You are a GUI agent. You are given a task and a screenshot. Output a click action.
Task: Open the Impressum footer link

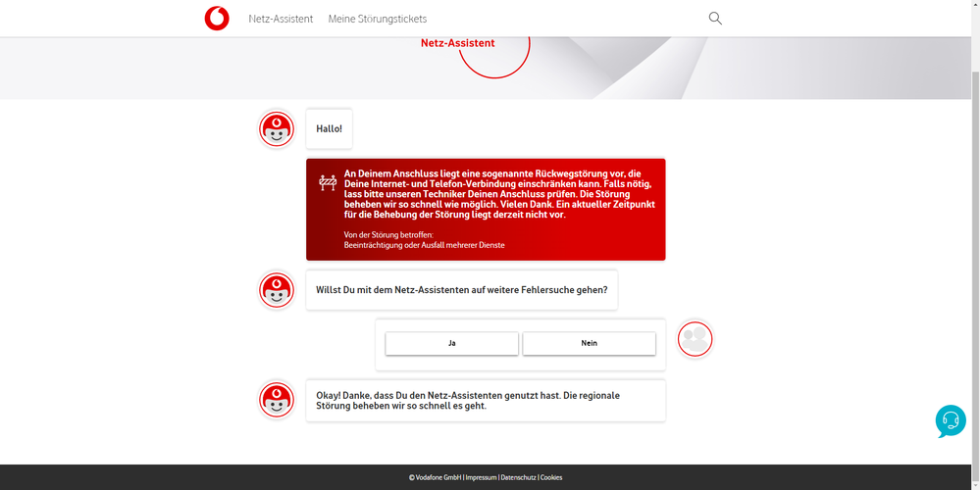(x=482, y=477)
